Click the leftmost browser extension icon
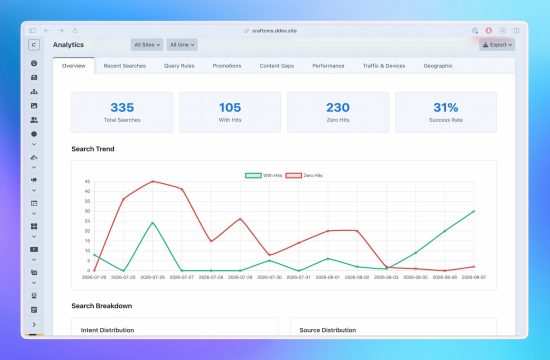 click(x=475, y=31)
